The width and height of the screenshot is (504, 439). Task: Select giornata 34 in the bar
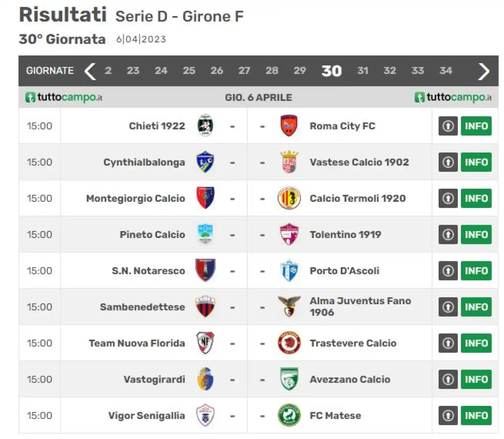446,71
